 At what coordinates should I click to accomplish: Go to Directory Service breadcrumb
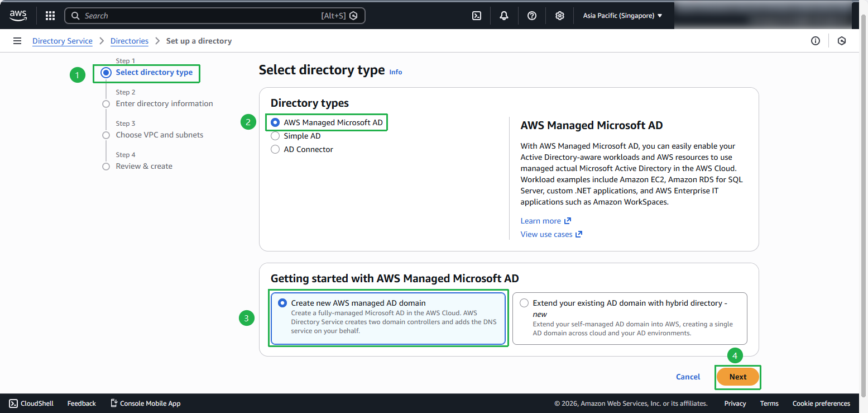(63, 41)
